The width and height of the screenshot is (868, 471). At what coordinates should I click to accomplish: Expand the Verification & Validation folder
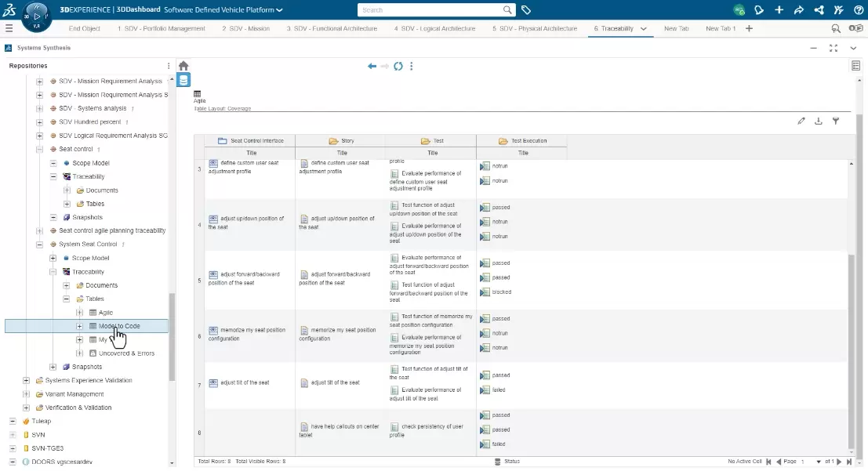tap(26, 408)
